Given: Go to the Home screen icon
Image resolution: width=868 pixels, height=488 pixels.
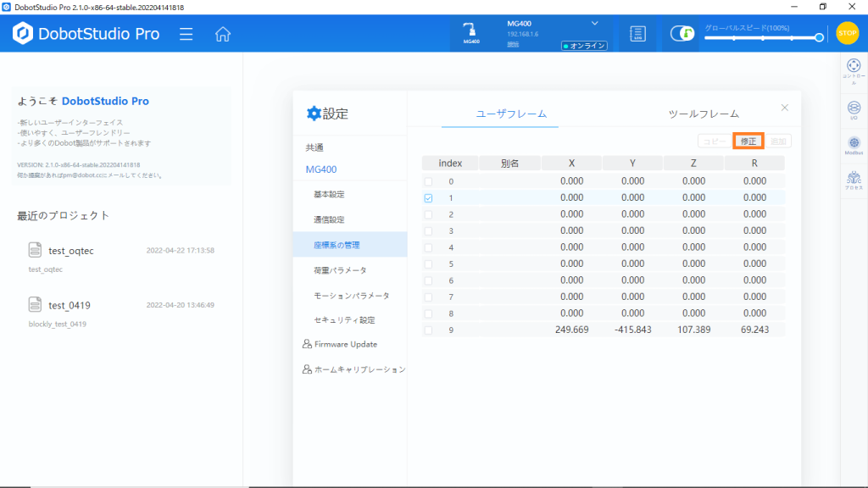Looking at the screenshot, I should (223, 34).
